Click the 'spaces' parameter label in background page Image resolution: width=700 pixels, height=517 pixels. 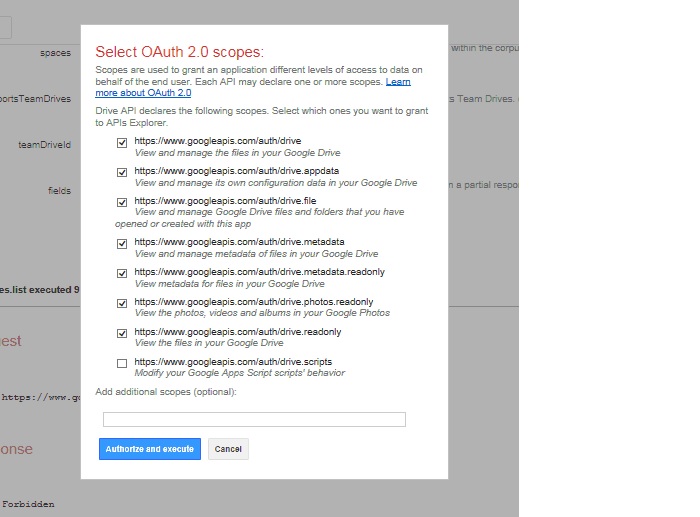tap(55, 53)
